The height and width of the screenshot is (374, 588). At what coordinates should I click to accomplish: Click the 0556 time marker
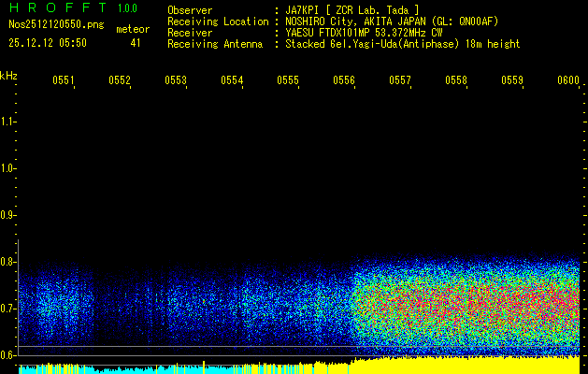pos(344,81)
